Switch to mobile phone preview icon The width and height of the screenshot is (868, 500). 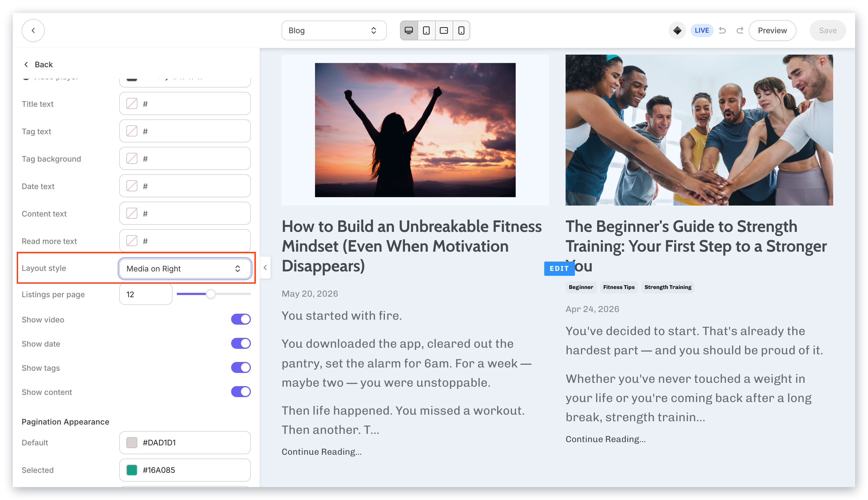461,30
